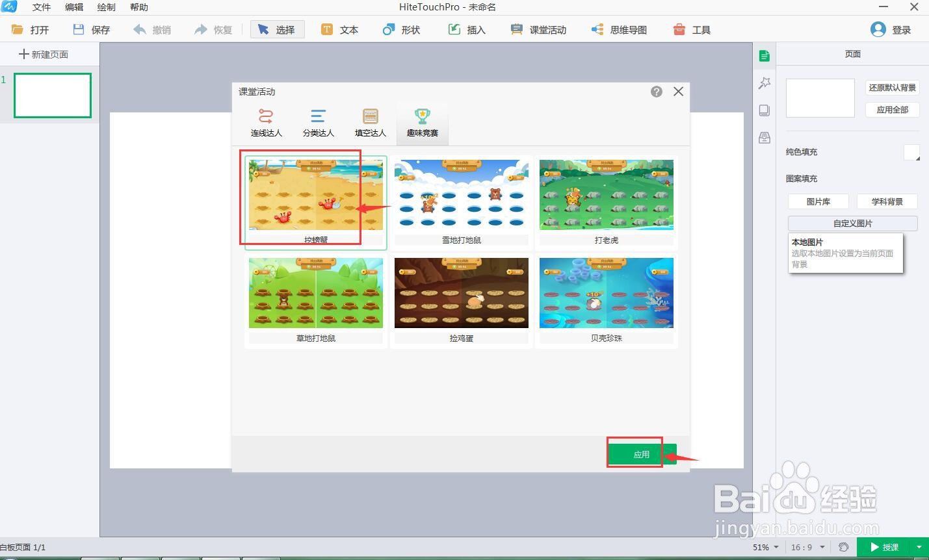Click the HiteTouchPro app logo
The image size is (929, 560).
pyautogui.click(x=8, y=6)
